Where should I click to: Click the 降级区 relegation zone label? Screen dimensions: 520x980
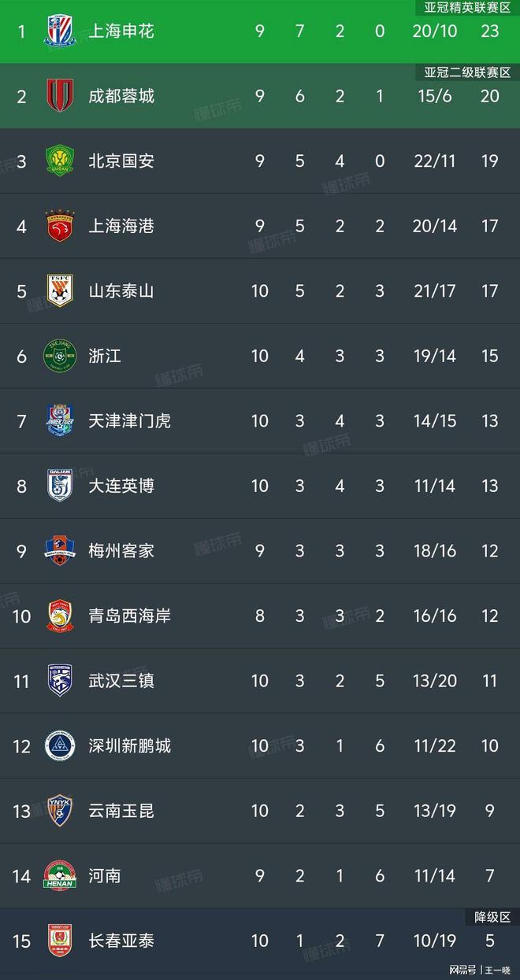click(492, 917)
